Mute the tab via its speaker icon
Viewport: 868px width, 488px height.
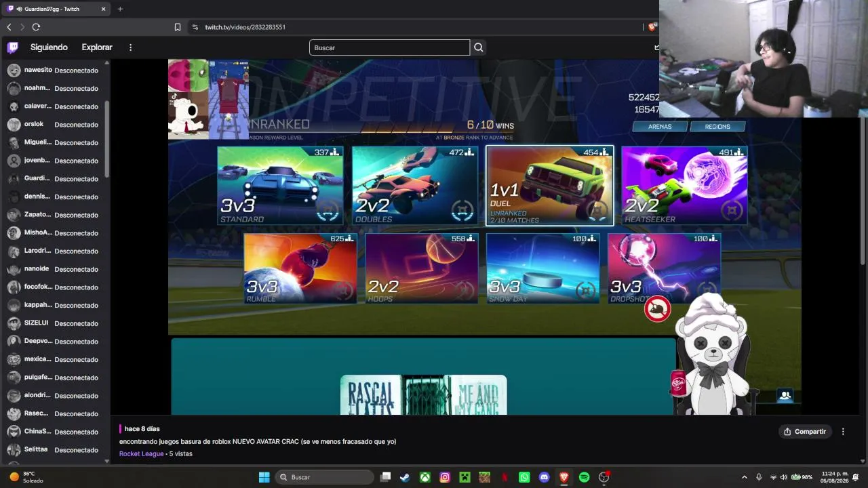click(x=19, y=9)
